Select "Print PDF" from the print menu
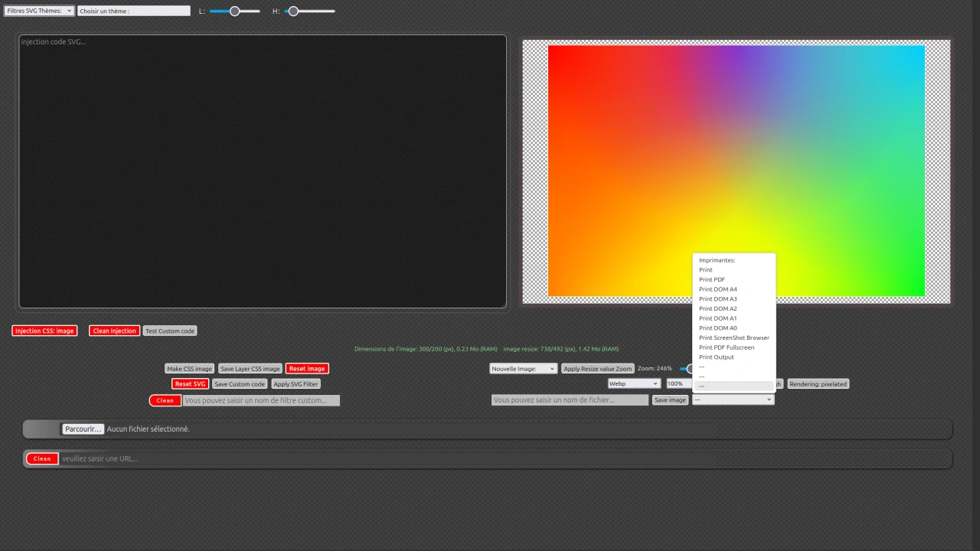The image size is (980, 551). coord(711,279)
